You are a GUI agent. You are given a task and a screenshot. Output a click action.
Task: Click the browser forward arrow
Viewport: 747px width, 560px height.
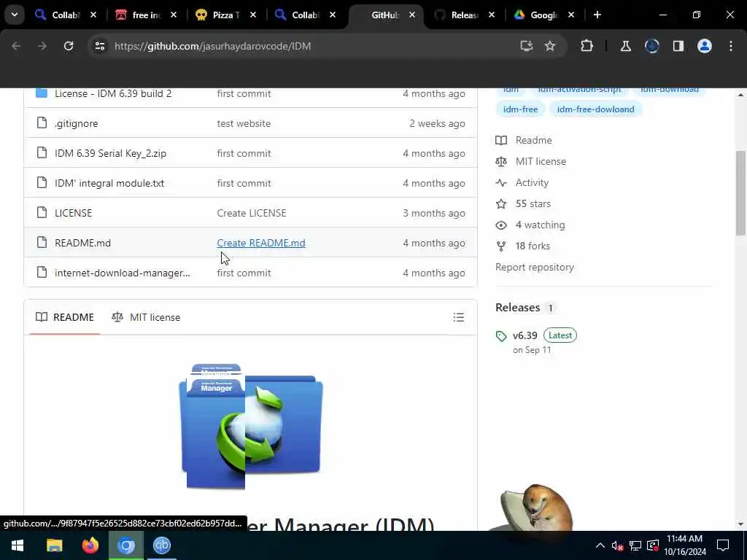coord(42,46)
